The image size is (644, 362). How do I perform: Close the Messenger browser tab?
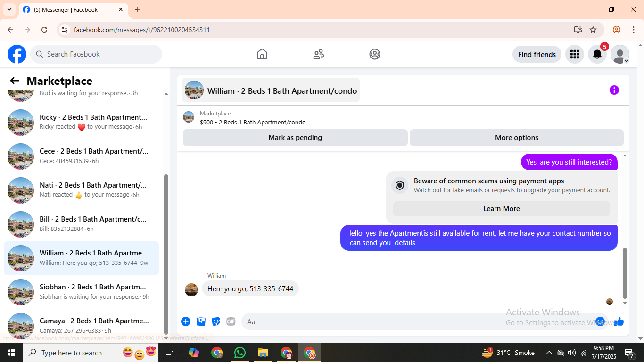coord(121,9)
